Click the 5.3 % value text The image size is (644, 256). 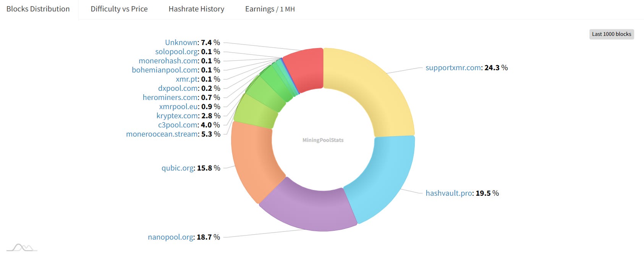coord(211,134)
